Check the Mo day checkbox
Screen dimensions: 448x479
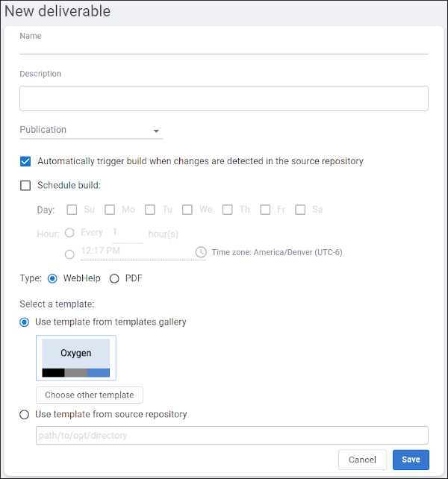pos(110,210)
